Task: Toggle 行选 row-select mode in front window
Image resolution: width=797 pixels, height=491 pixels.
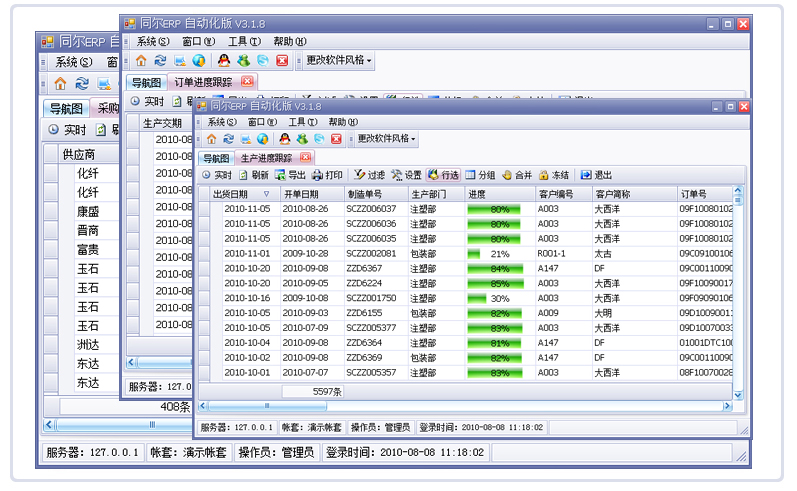Action: click(443, 175)
